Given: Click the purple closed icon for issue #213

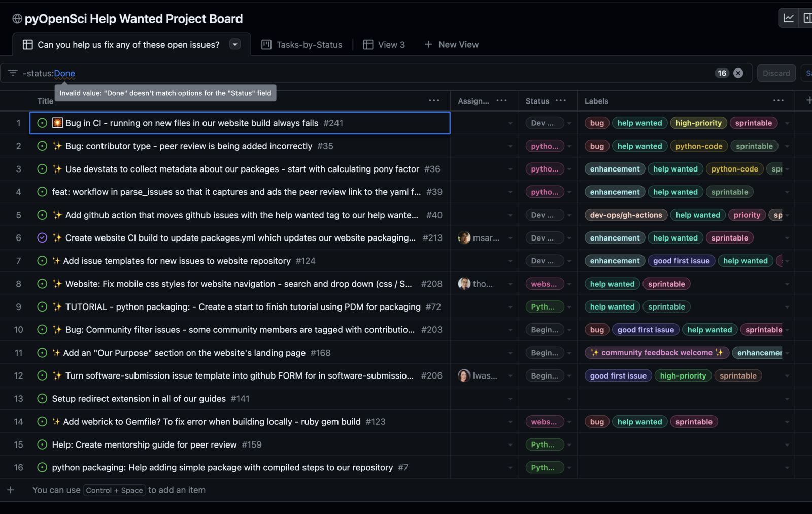Looking at the screenshot, I should (43, 238).
